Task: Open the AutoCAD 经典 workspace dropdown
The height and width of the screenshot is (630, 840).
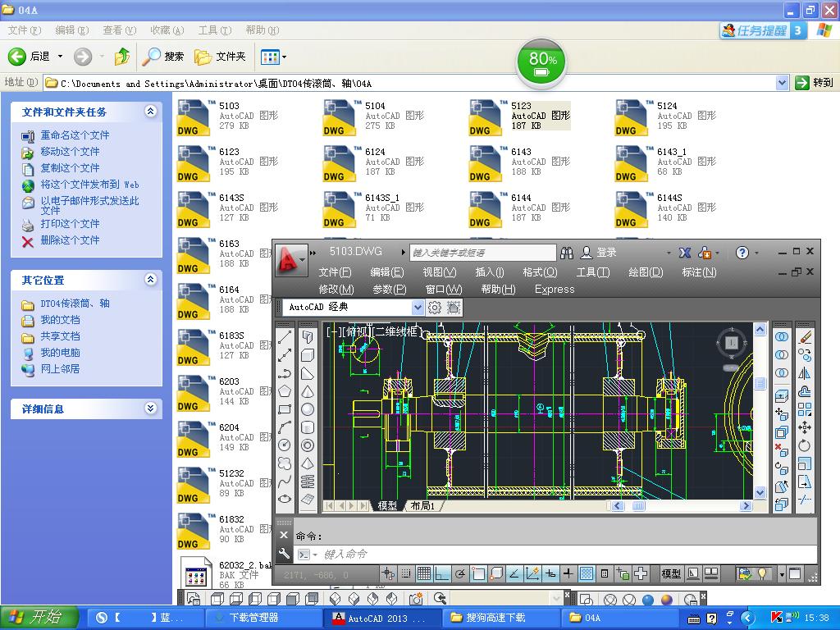Action: (418, 308)
